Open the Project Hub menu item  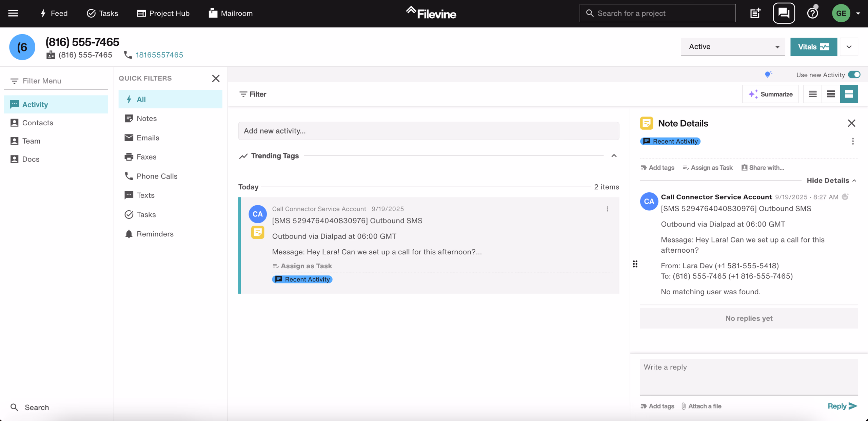pos(163,13)
